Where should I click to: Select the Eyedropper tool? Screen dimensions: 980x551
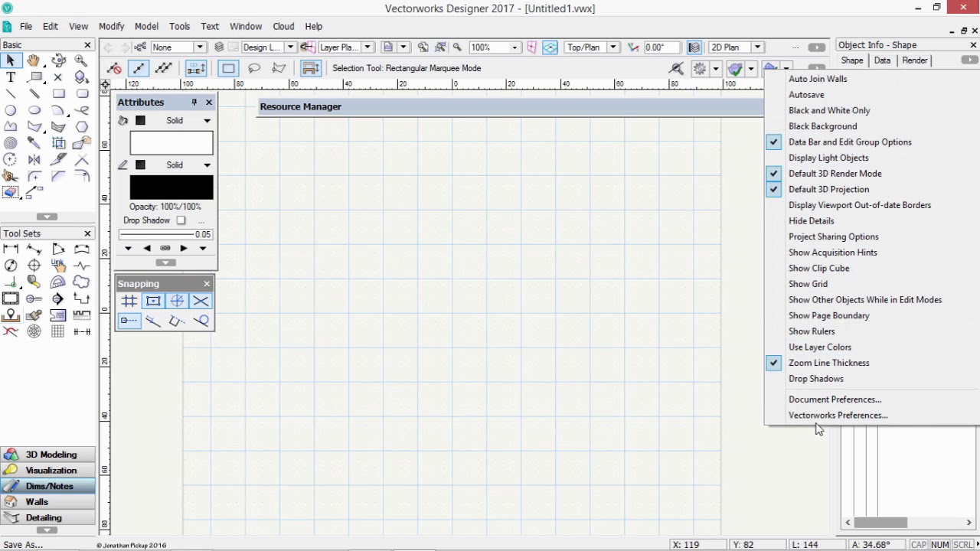click(x=34, y=143)
